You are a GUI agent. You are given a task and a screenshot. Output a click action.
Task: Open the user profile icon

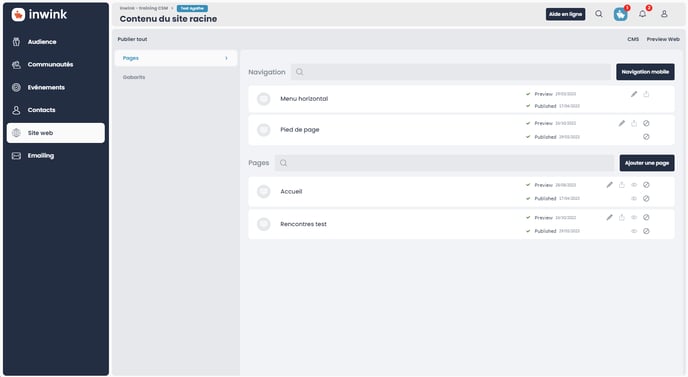click(x=664, y=14)
